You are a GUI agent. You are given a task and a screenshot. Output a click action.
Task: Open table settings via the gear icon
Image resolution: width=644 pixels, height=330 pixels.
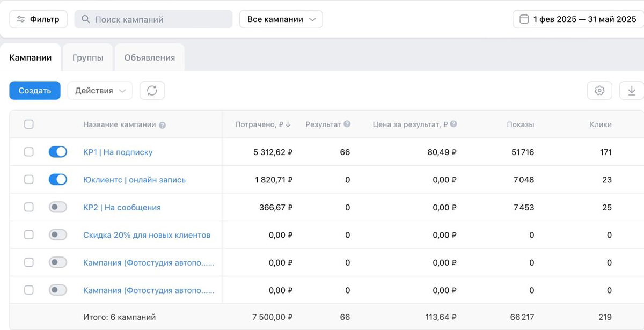pyautogui.click(x=599, y=90)
